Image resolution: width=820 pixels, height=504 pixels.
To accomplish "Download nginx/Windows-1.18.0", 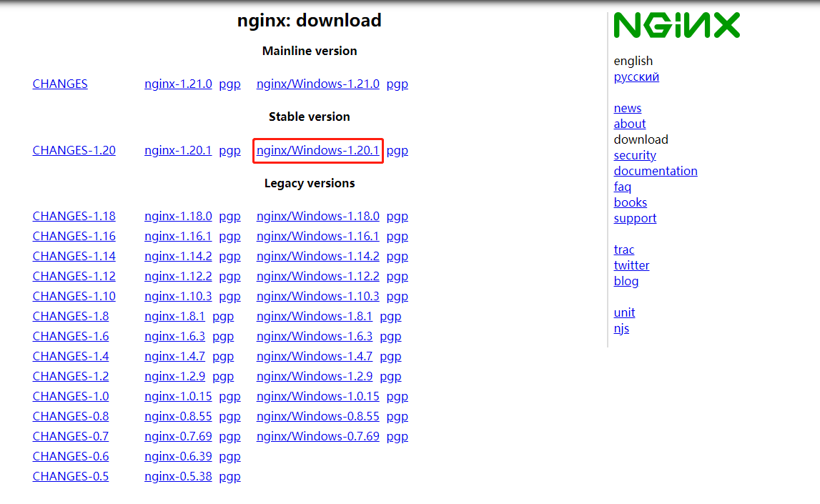I will (x=318, y=217).
